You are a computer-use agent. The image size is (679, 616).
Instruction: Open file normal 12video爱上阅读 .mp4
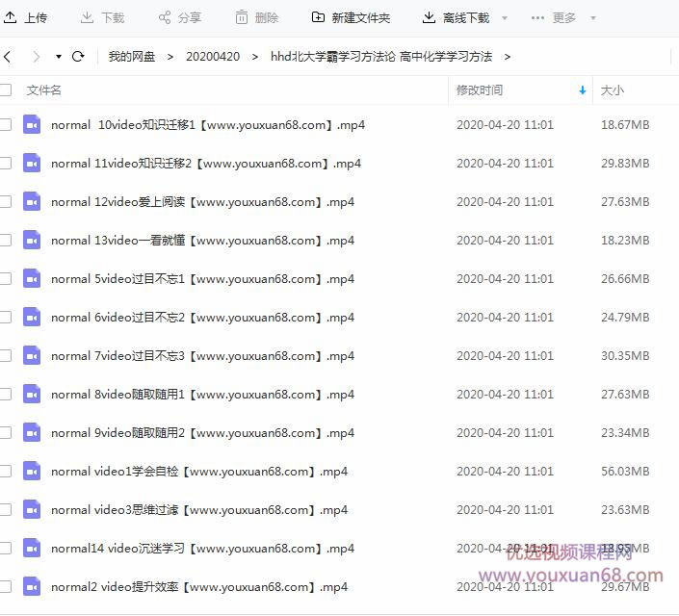(202, 202)
